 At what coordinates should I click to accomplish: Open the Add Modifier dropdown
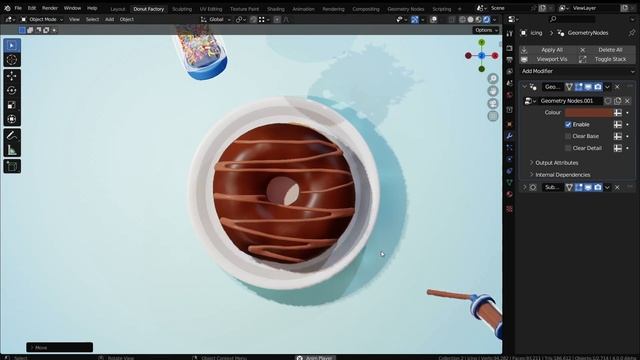pyautogui.click(x=577, y=71)
